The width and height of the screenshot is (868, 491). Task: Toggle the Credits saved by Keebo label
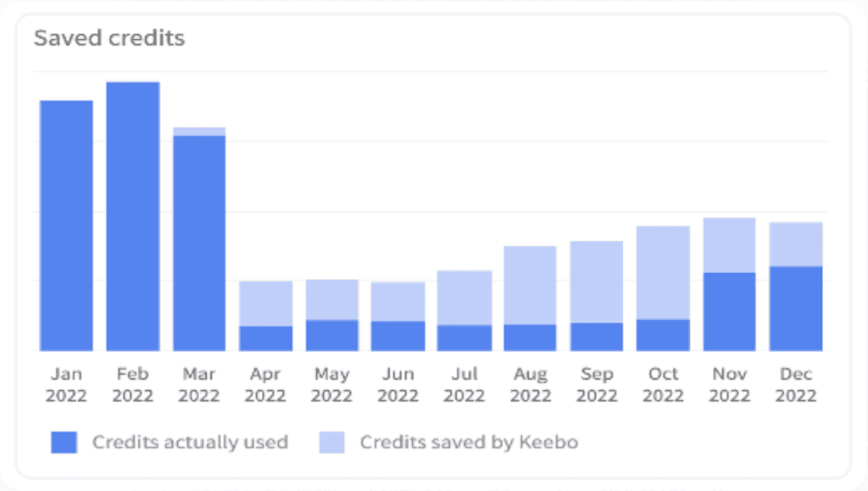coord(469,442)
